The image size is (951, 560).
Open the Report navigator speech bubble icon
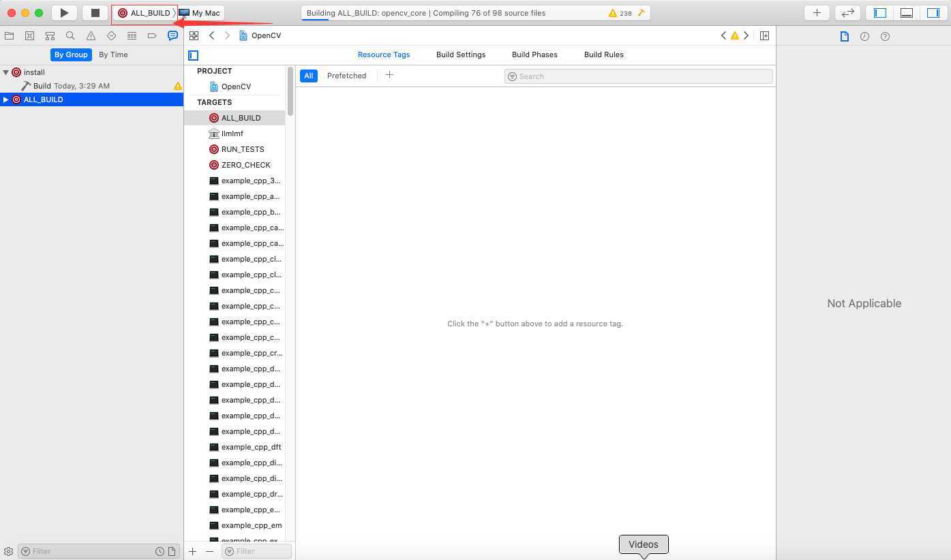click(172, 35)
